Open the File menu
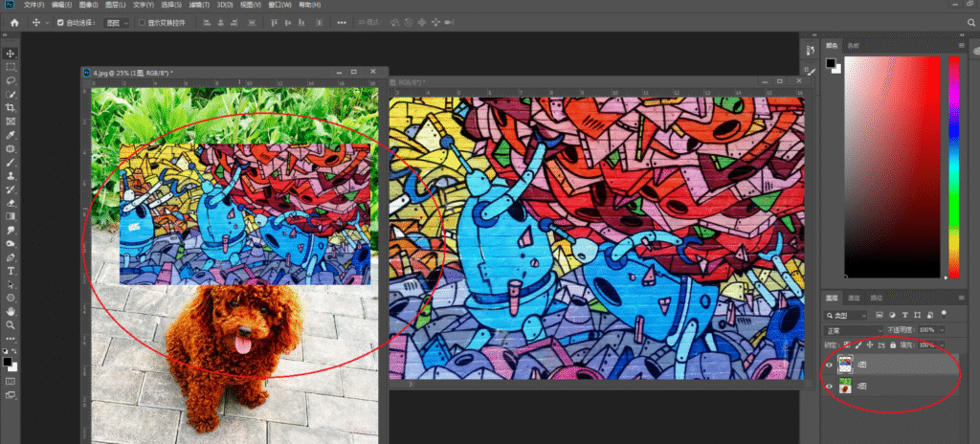The width and height of the screenshot is (980, 444). (x=33, y=5)
